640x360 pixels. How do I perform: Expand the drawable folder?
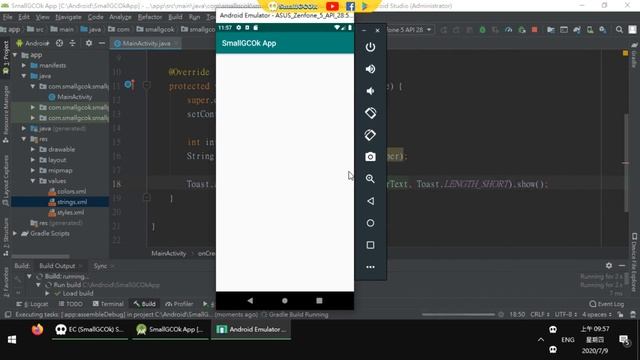pyautogui.click(x=33, y=149)
